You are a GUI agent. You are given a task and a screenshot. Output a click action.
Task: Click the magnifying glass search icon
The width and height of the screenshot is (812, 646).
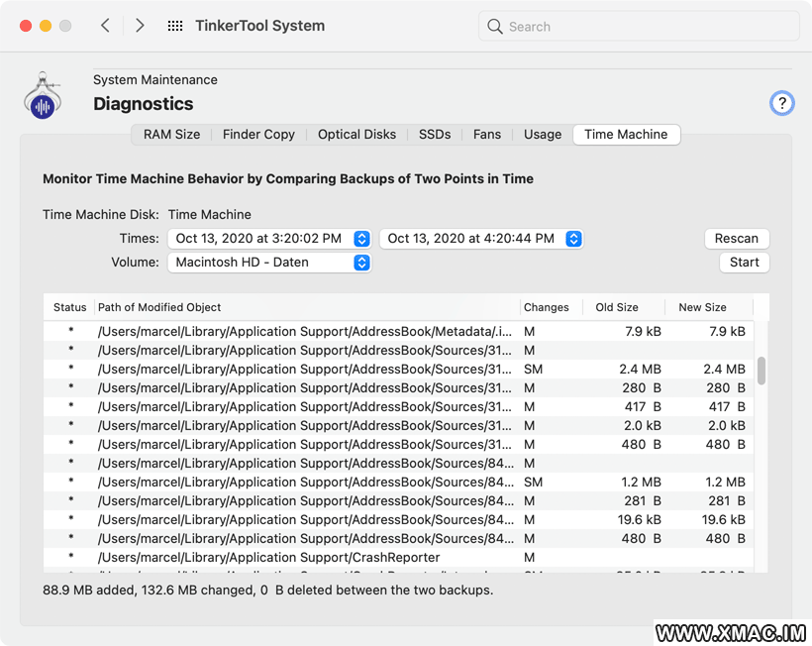pos(495,27)
